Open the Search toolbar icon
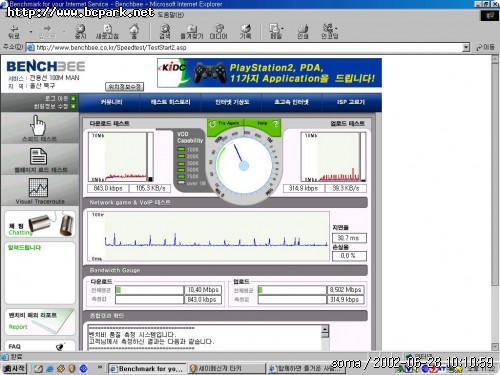The height and width of the screenshot is (375, 500). click(x=165, y=32)
